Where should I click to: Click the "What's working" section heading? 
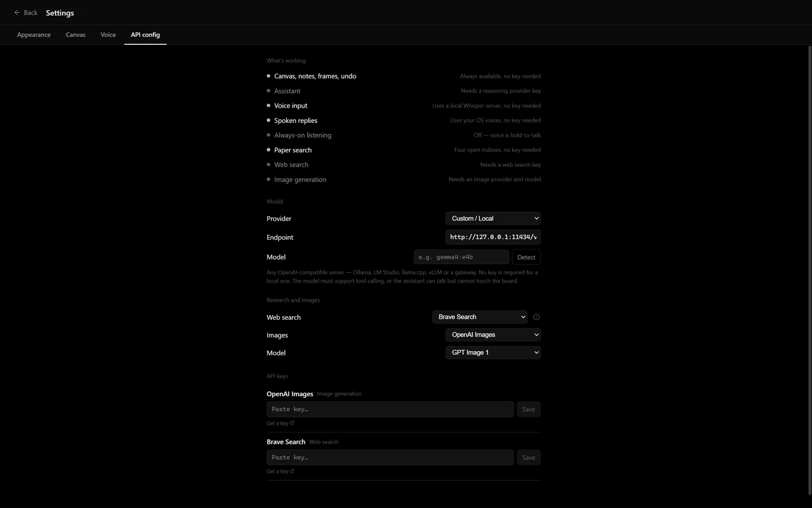(x=286, y=60)
